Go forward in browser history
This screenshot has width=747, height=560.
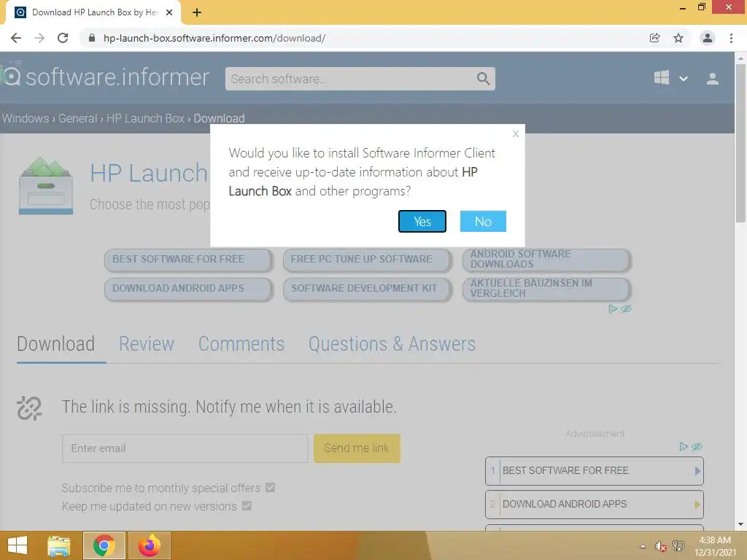click(x=39, y=38)
